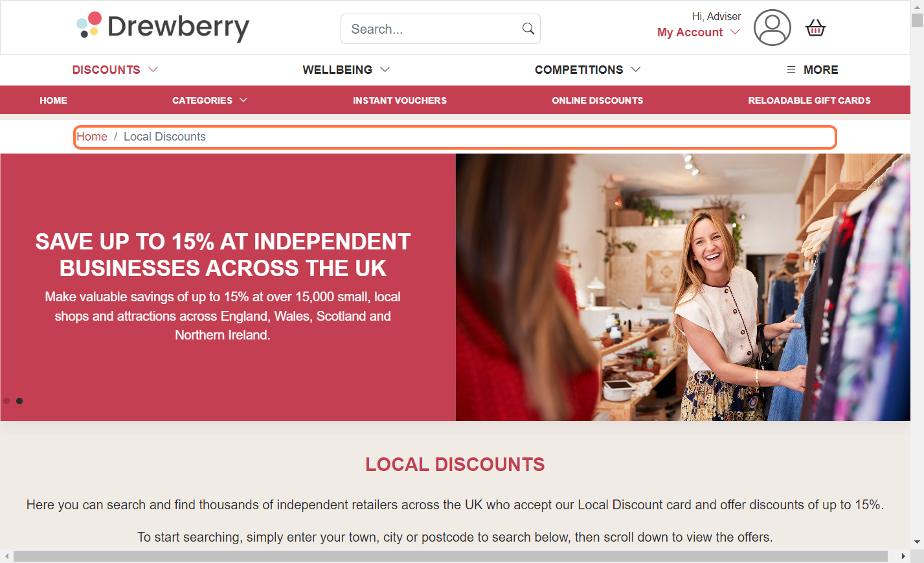This screenshot has height=563, width=924.
Task: Click the horizontal scrollbar right arrow
Action: (903, 556)
